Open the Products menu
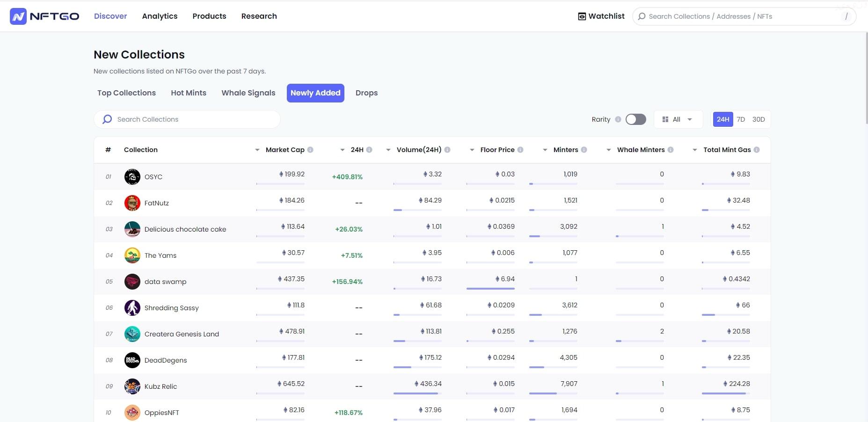This screenshot has height=422, width=868. [209, 16]
